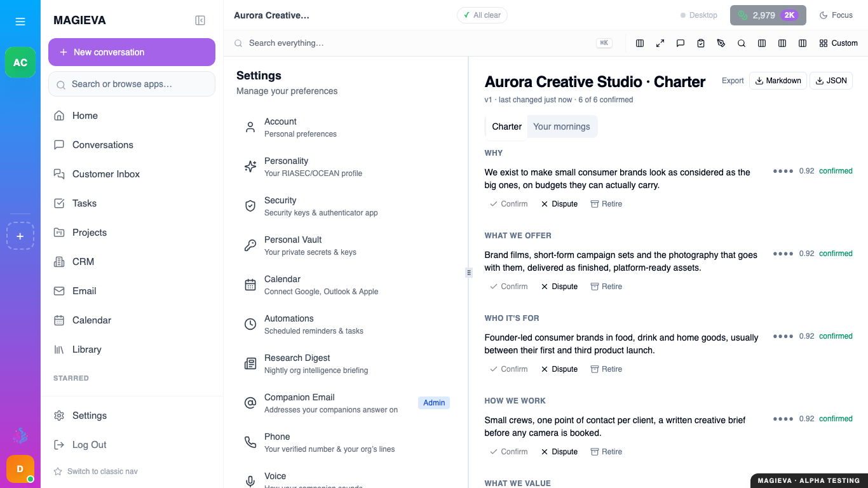Open the Companion Email settings

(x=346, y=403)
